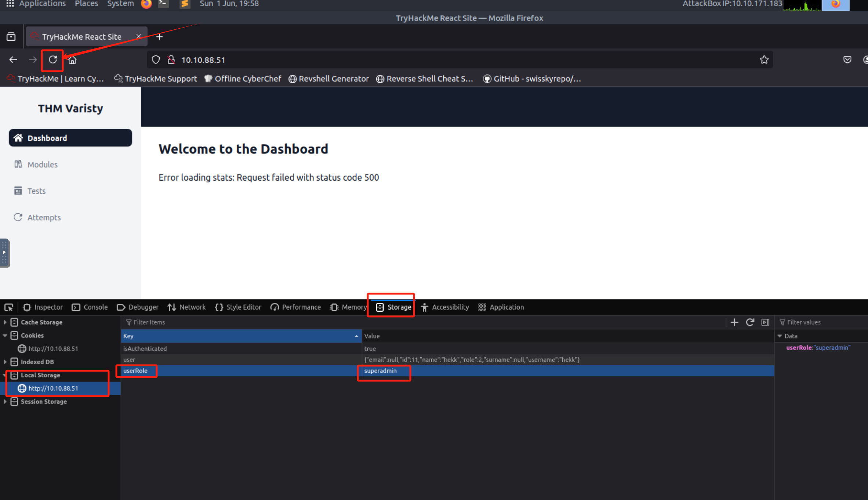Screen dimensions: 868x500
Task: Toggle the storage data sidebar panel icon
Action: pos(765,322)
